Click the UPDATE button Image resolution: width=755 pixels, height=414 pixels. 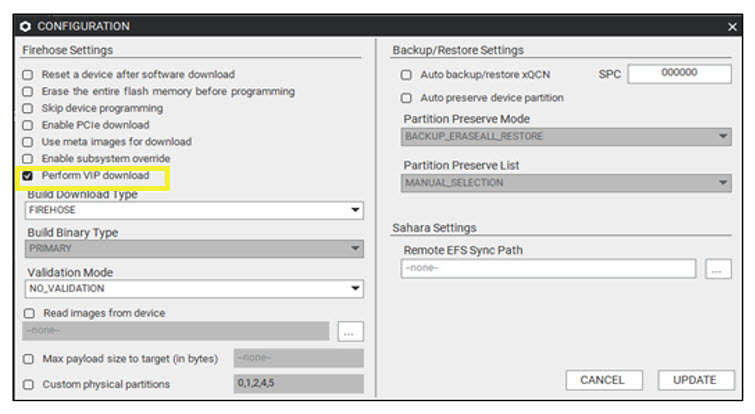[x=696, y=380]
